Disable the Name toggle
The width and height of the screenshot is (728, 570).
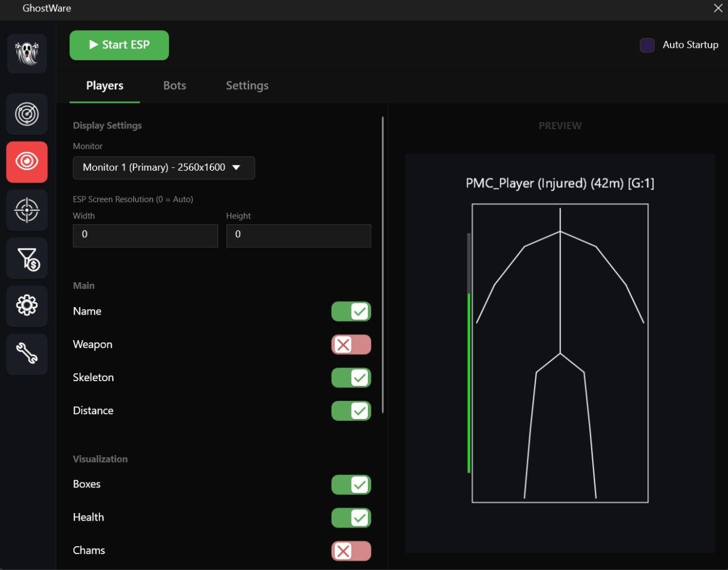point(351,312)
